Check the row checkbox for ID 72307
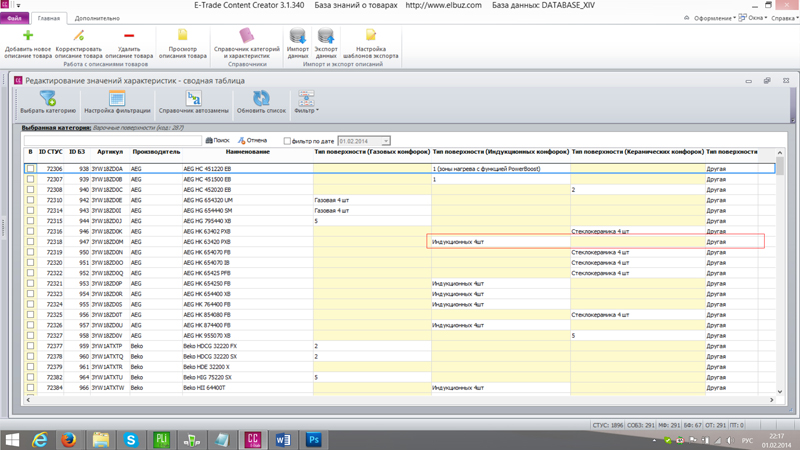 (x=31, y=179)
